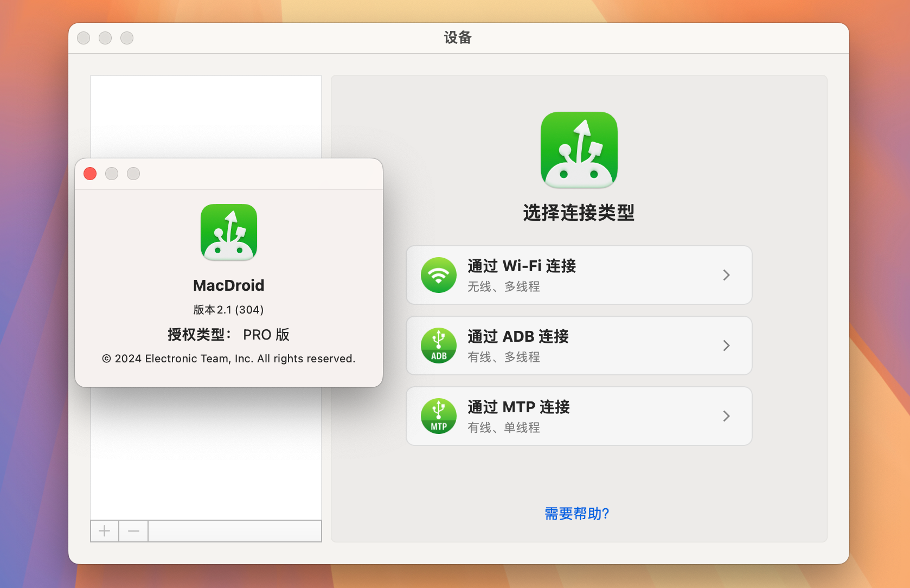Open the 需要帮助? help link
The width and height of the screenshot is (910, 588).
577,514
